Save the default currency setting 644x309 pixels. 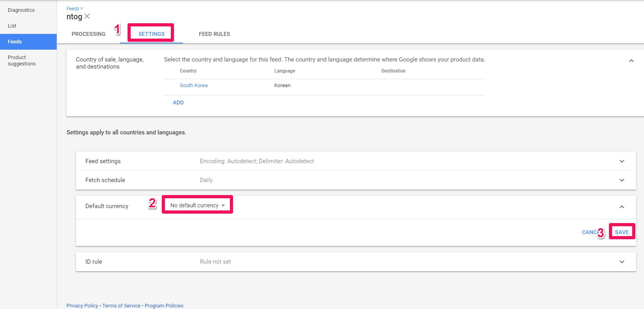[x=622, y=232]
